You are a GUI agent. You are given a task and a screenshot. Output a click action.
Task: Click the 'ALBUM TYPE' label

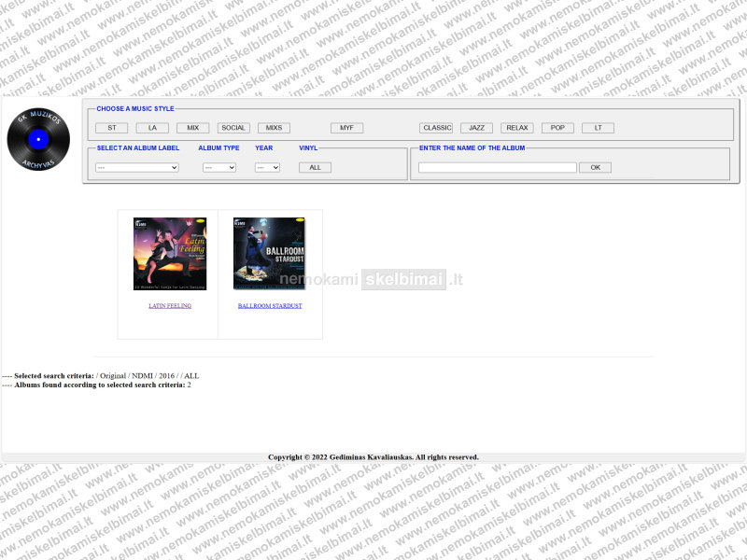(x=218, y=148)
